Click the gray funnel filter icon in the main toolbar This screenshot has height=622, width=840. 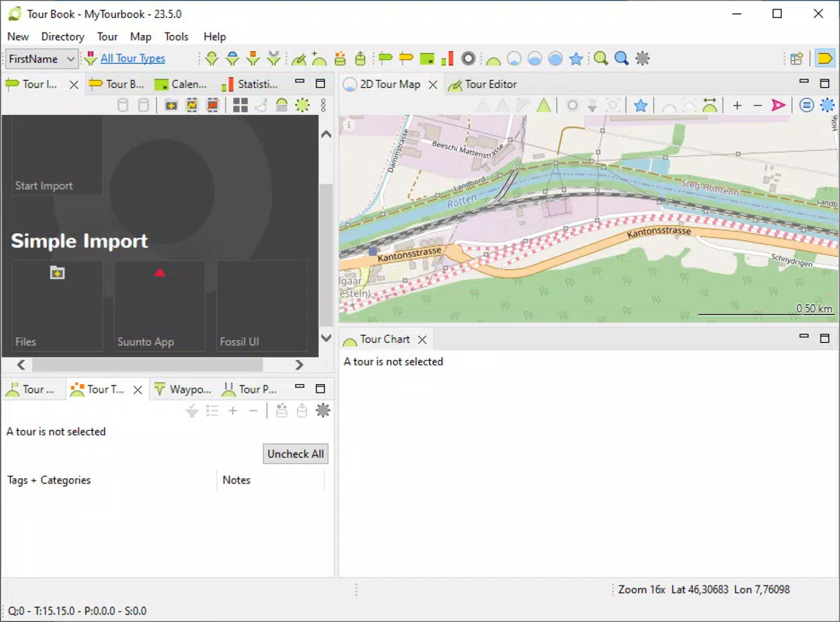click(x=274, y=58)
